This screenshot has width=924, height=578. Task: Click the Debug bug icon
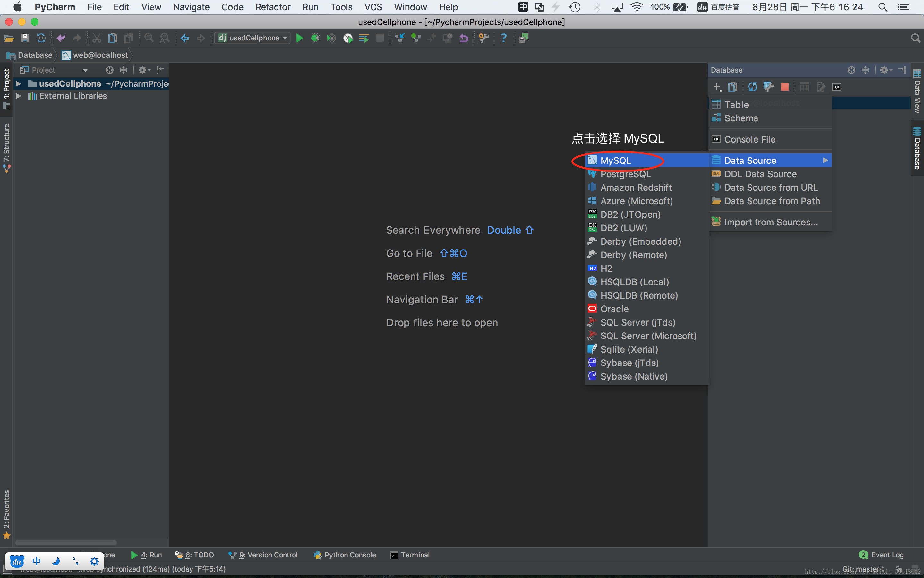(315, 38)
